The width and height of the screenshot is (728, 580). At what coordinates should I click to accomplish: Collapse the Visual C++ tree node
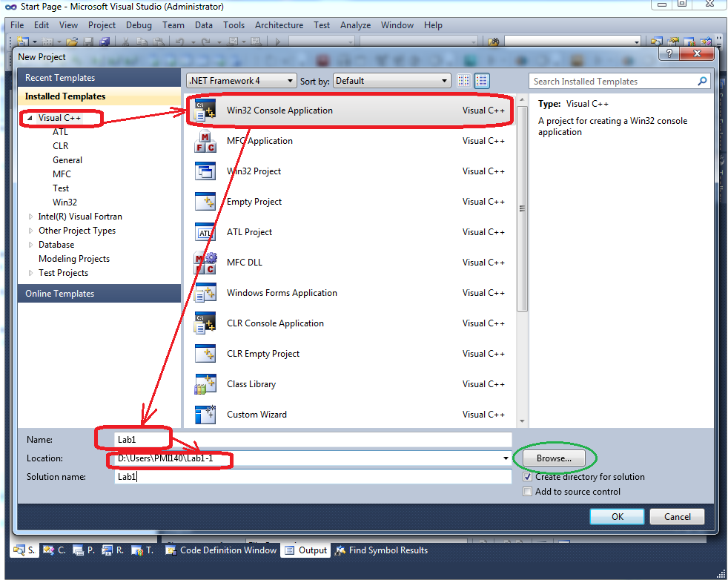(x=30, y=118)
